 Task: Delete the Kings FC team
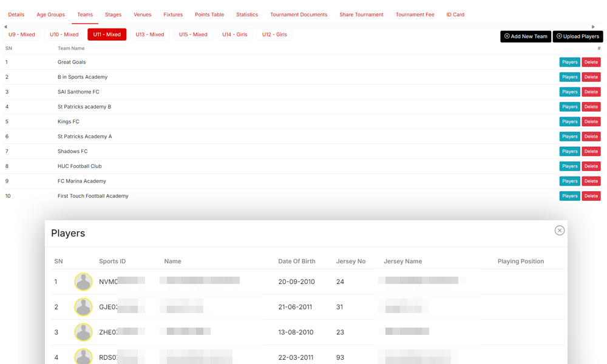pyautogui.click(x=591, y=122)
